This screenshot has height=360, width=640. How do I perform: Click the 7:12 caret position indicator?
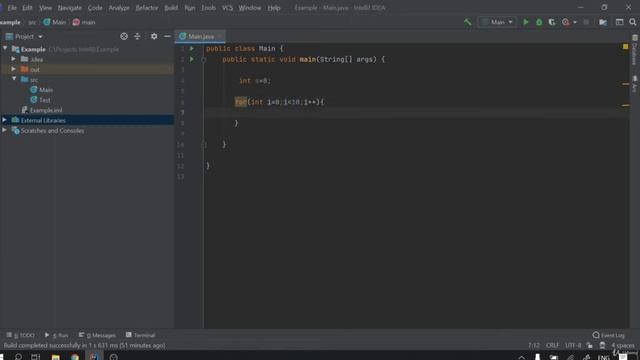point(533,345)
